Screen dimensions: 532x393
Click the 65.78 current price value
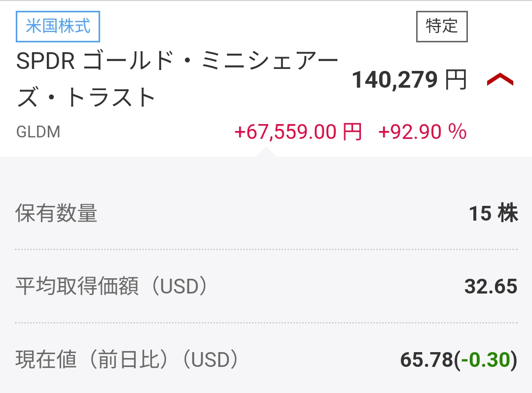(x=426, y=360)
